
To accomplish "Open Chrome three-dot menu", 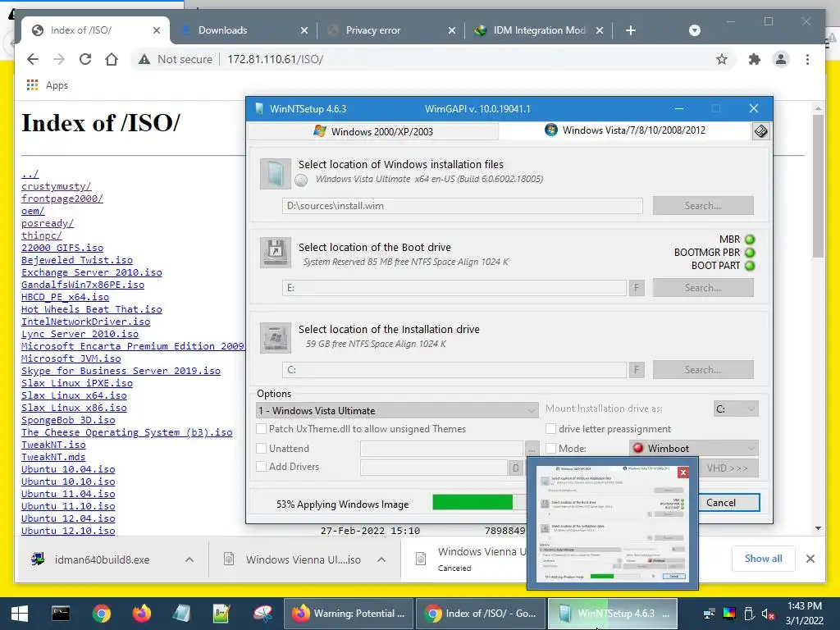I will [807, 59].
